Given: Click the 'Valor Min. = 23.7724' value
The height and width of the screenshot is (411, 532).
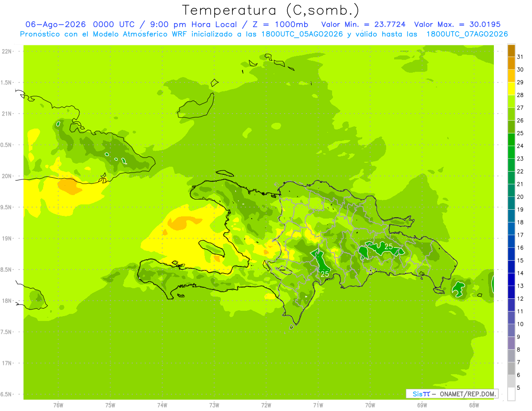Looking at the screenshot, I should click(363, 24).
